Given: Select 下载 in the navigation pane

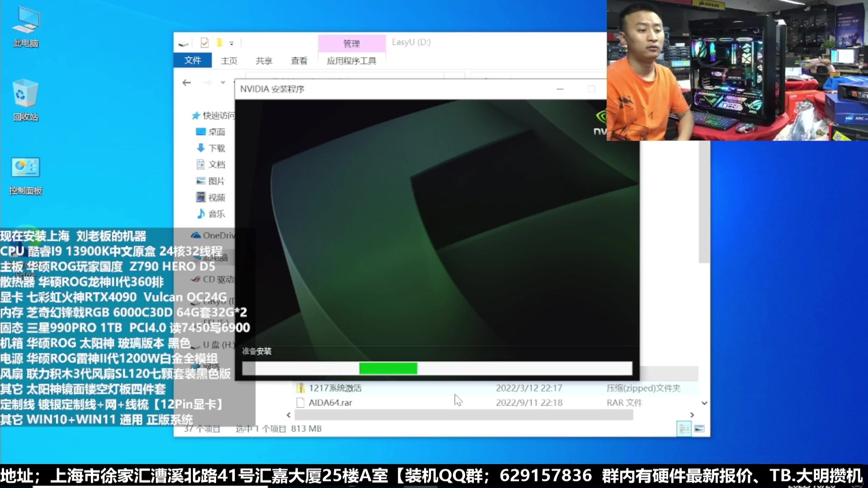Looking at the screenshot, I should (210, 148).
